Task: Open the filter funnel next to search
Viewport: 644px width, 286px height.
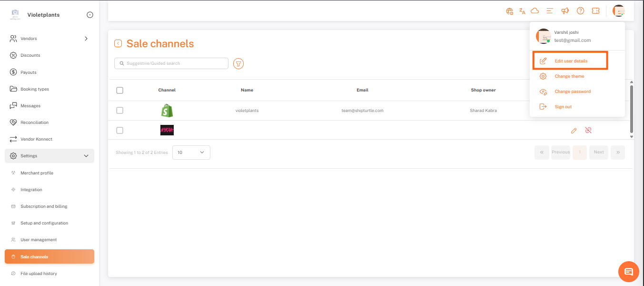Action: pyautogui.click(x=238, y=63)
